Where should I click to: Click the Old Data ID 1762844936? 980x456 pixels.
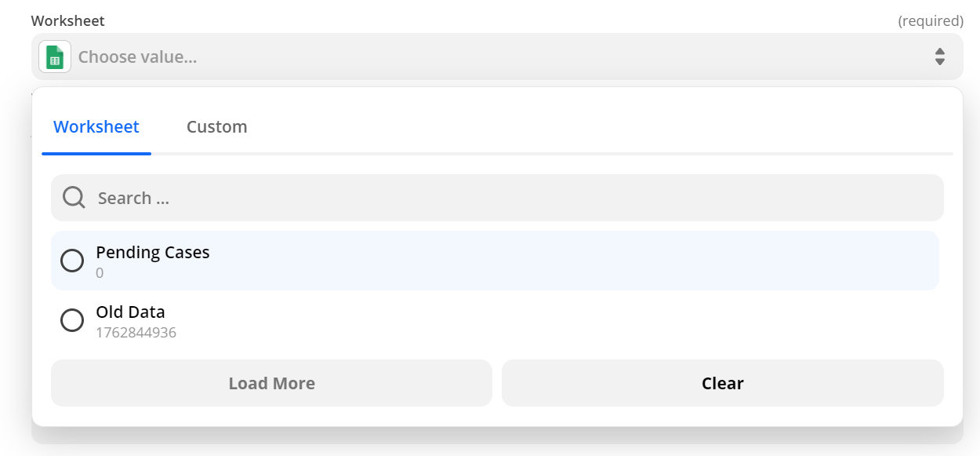click(x=136, y=333)
